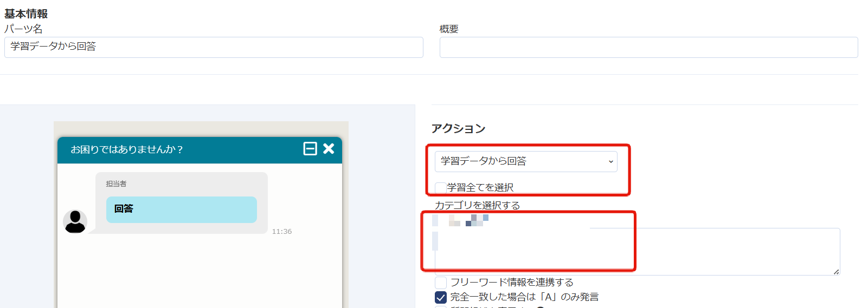
Task: Enable フリーワード情報を連携する checkbox
Action: [x=441, y=283]
